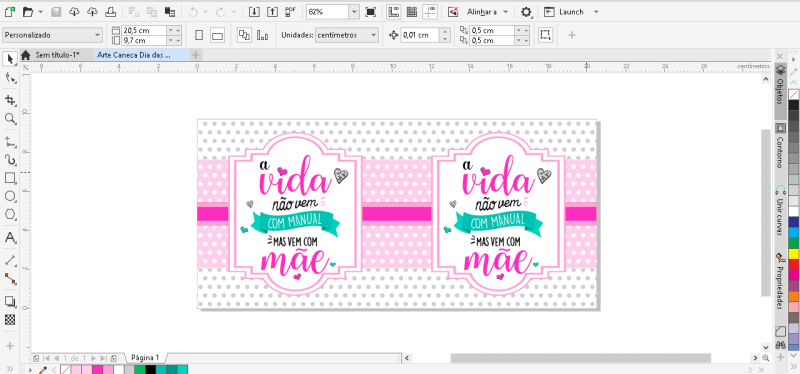
Task: Click the full-screen preview icon
Action: tap(370, 12)
